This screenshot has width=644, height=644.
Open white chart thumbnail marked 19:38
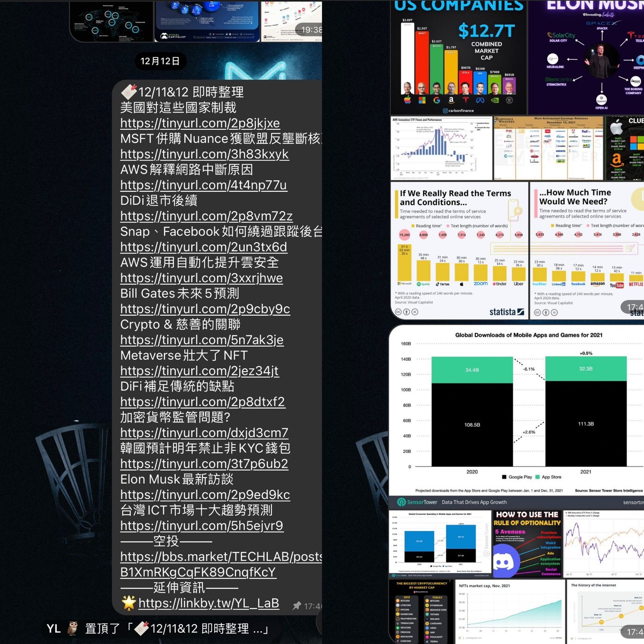pyautogui.click(x=291, y=21)
